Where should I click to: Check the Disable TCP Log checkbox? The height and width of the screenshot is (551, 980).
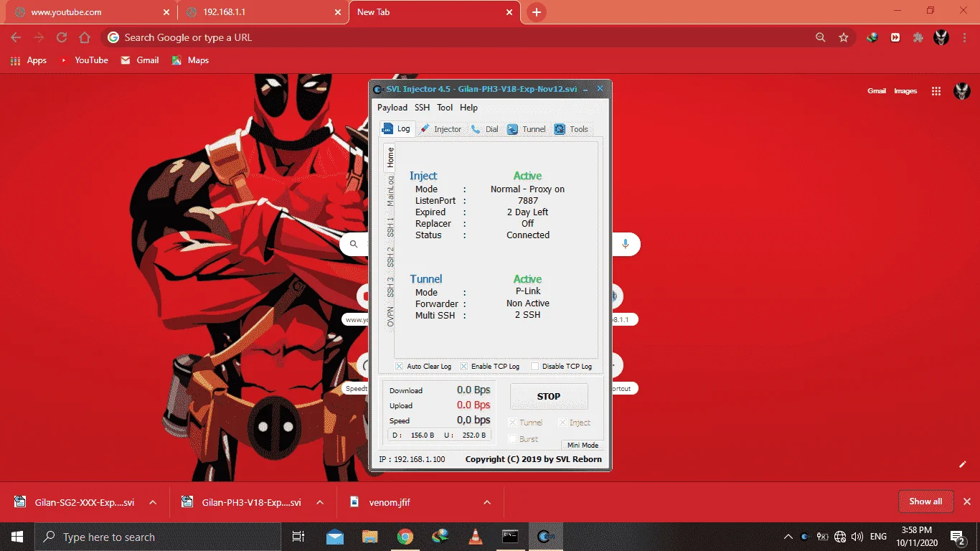[534, 366]
